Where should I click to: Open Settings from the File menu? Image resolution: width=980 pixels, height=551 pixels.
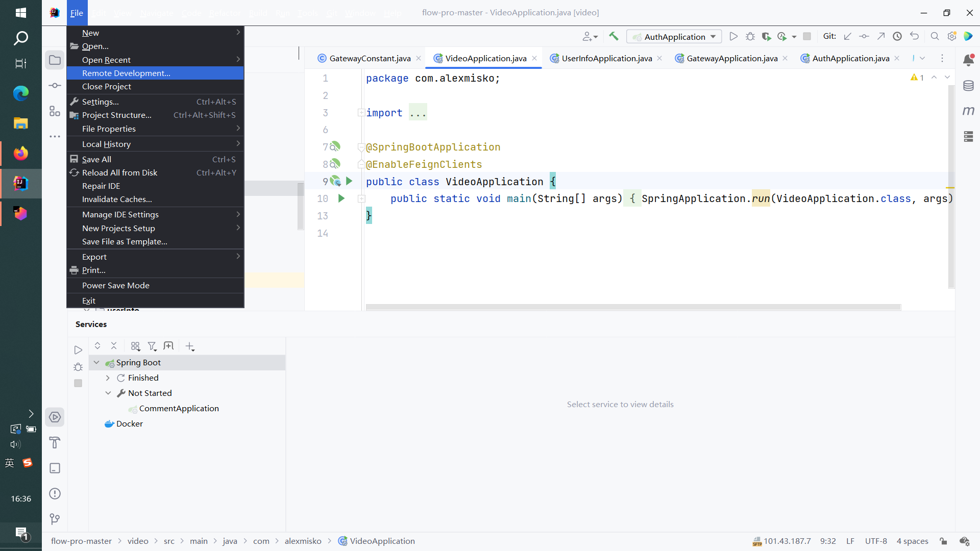click(101, 102)
